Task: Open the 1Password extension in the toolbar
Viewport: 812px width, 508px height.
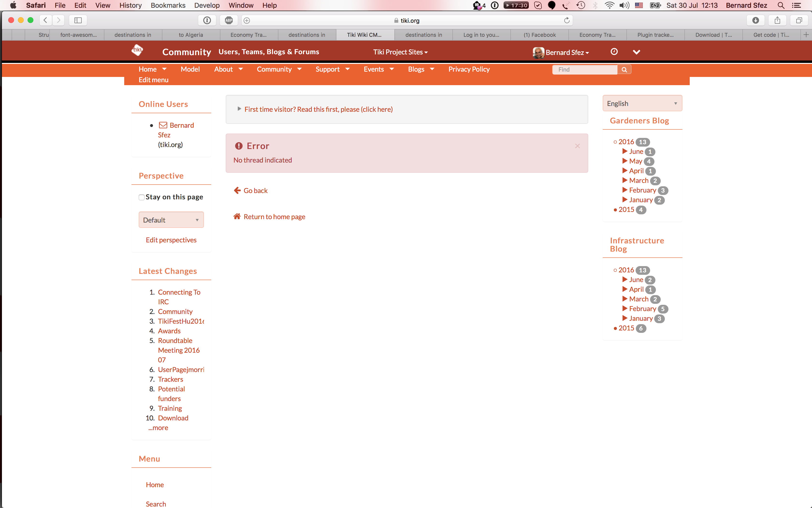Action: pos(207,20)
